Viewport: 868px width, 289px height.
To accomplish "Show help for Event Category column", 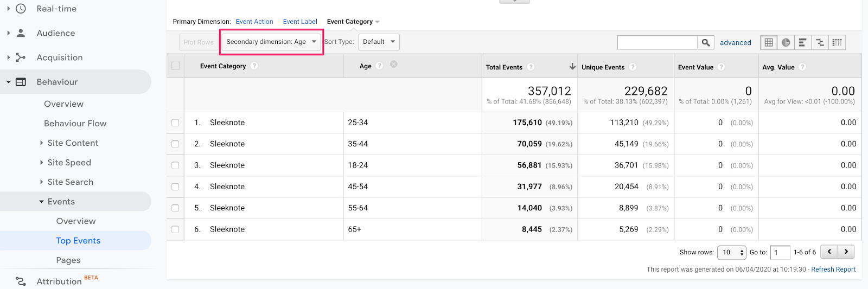I will (x=254, y=66).
